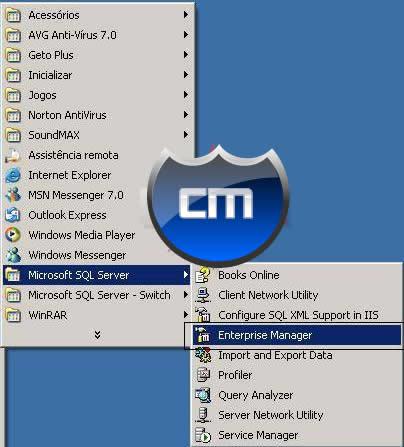The width and height of the screenshot is (404, 447).
Task: Click the Enterprise Manager icon
Action: 203,335
